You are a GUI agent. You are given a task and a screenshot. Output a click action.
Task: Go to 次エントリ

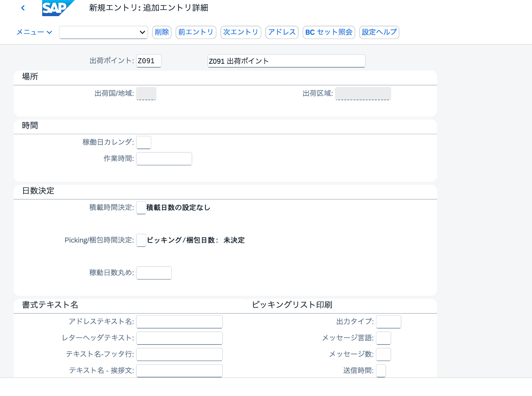(x=241, y=32)
